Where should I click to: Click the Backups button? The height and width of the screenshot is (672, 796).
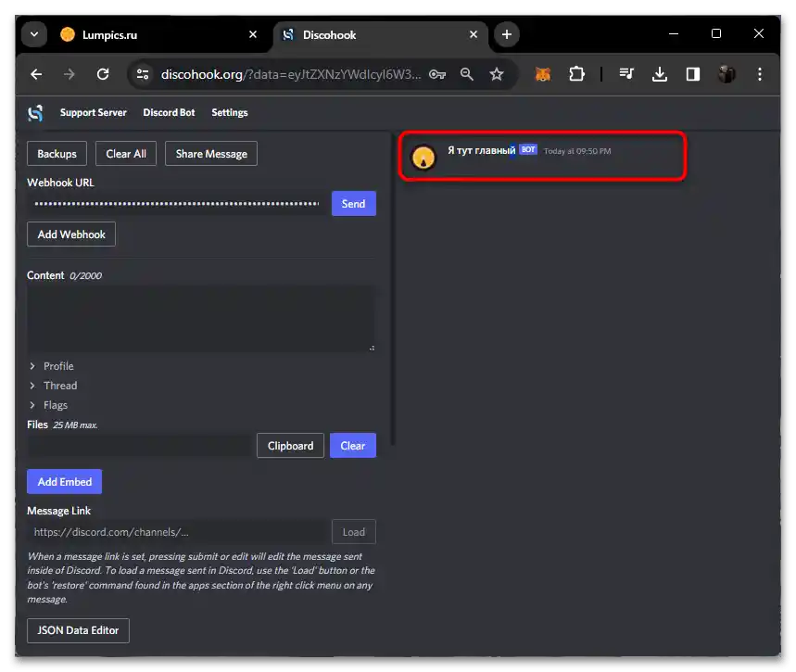(57, 154)
